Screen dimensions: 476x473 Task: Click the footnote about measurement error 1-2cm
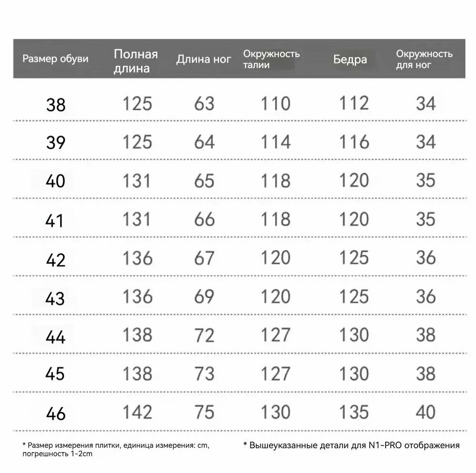tap(116, 450)
